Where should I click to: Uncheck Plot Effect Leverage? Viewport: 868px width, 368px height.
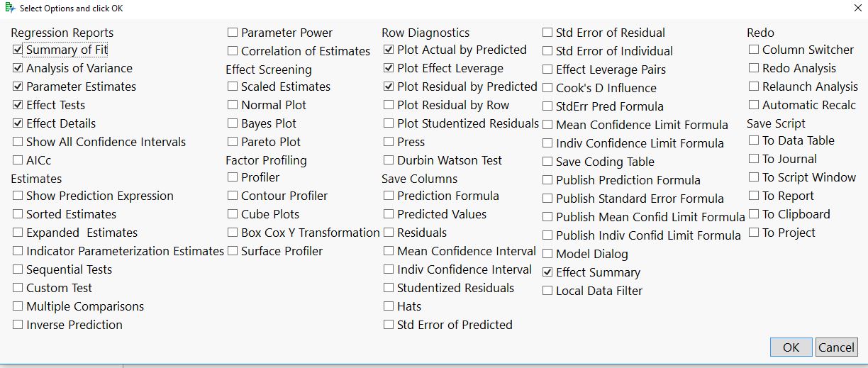coord(389,69)
